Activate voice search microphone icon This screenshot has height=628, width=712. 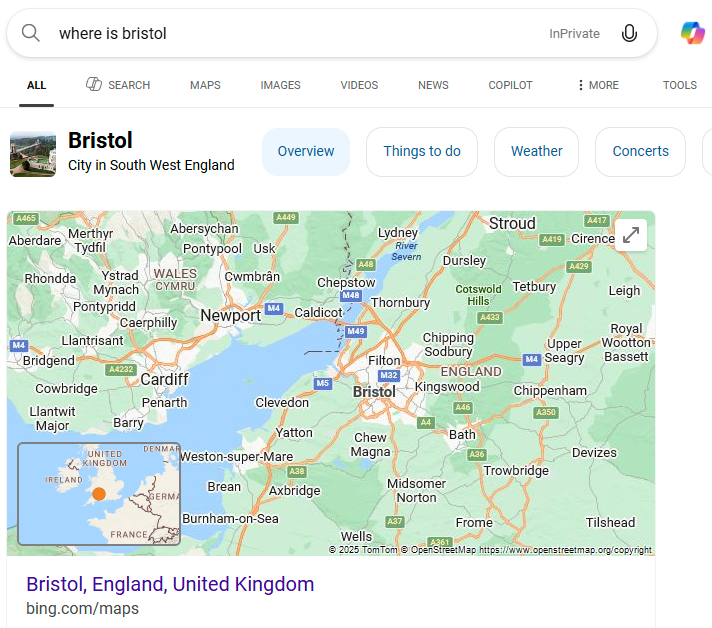click(629, 33)
